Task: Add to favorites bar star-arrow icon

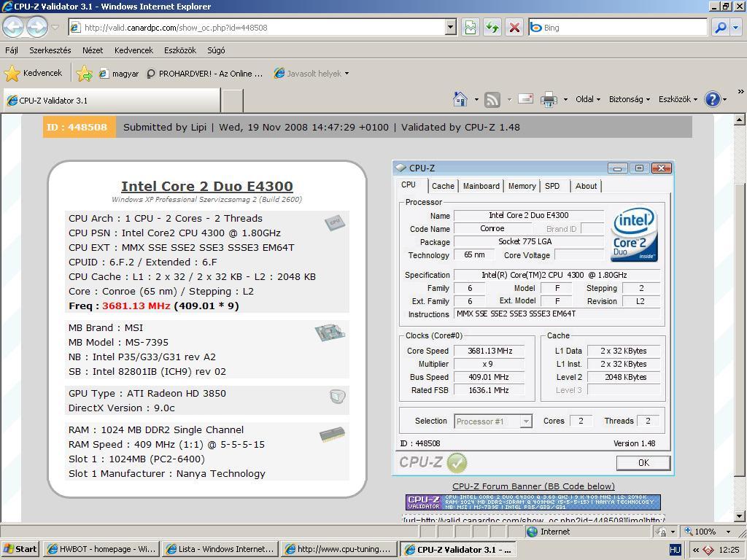Action: coord(85,74)
